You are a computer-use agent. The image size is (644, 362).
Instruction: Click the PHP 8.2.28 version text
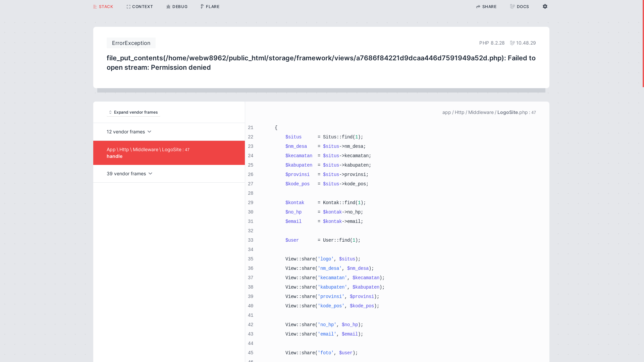[x=492, y=43]
